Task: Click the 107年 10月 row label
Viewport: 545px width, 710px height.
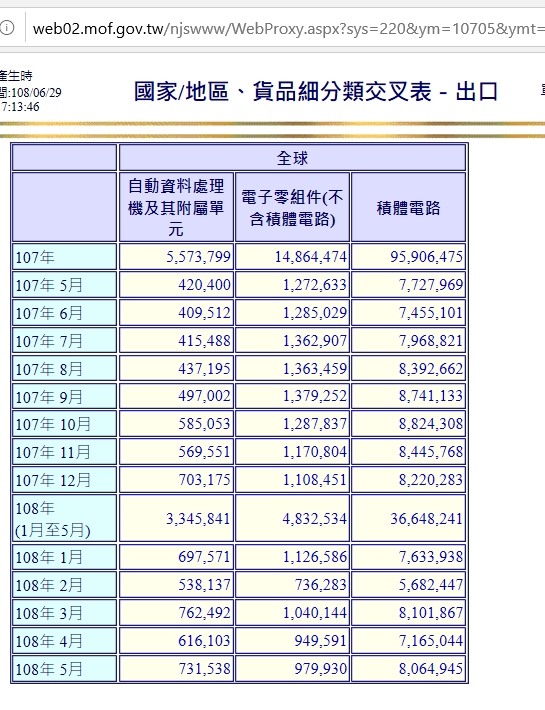Action: 64,424
